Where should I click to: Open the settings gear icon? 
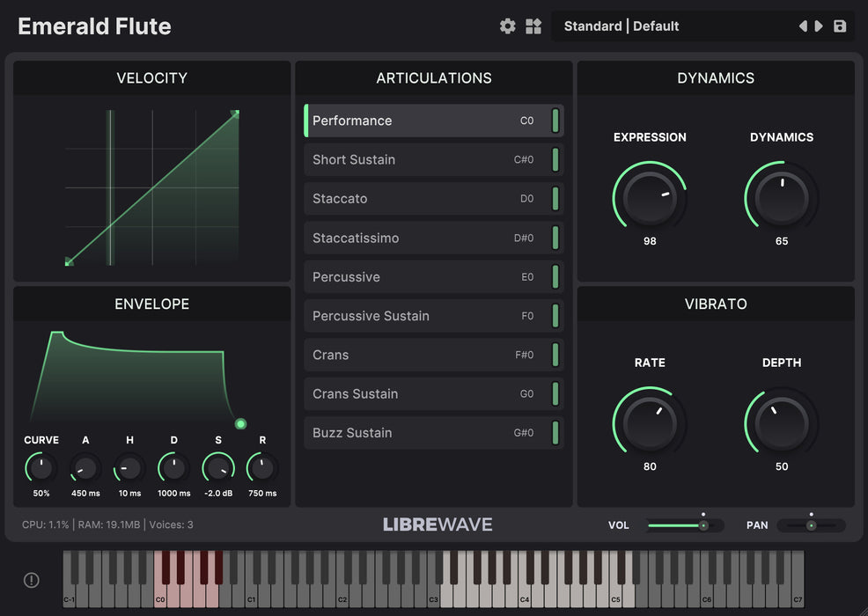click(x=508, y=26)
